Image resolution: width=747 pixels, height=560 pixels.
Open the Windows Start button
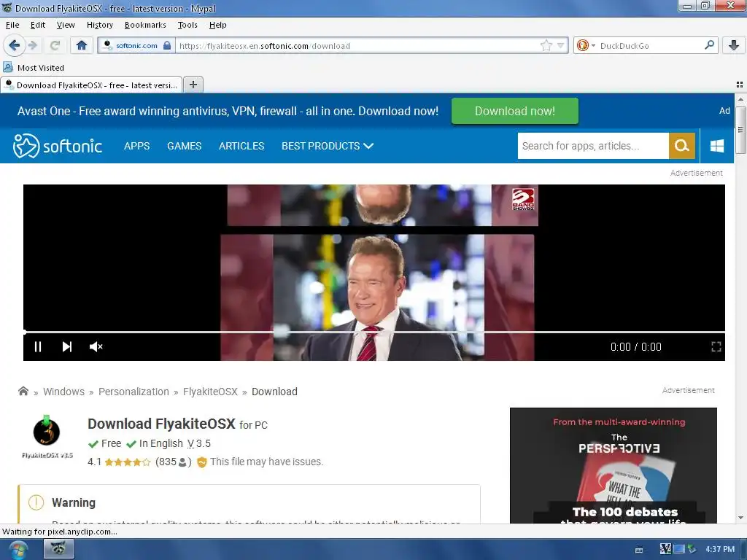click(x=18, y=550)
